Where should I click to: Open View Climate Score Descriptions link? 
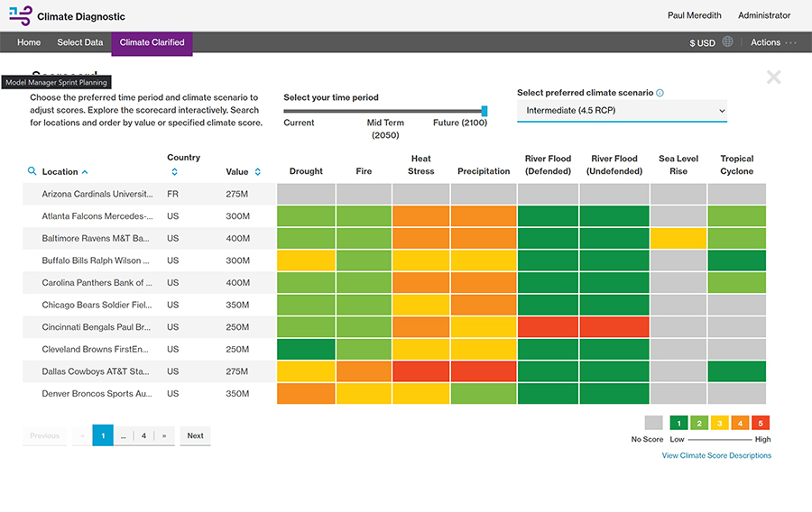pyautogui.click(x=716, y=455)
